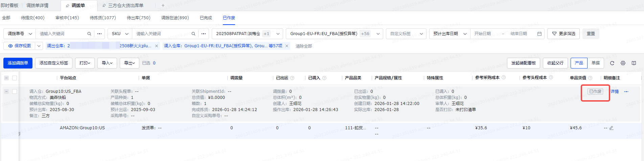Remove the 调出仓库 filter tag
This screenshot has height=161, width=644.
point(157,46)
